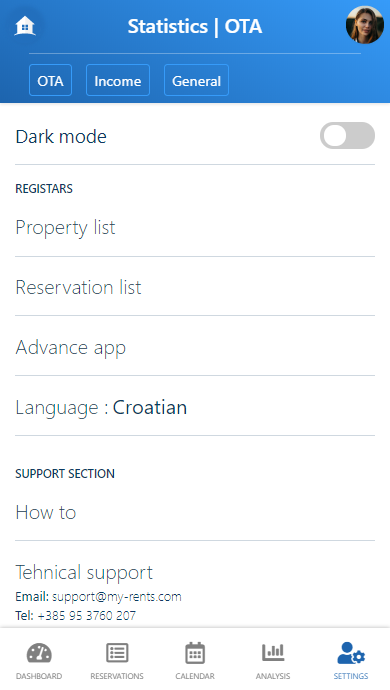Switch to the General statistics tab

(196, 80)
